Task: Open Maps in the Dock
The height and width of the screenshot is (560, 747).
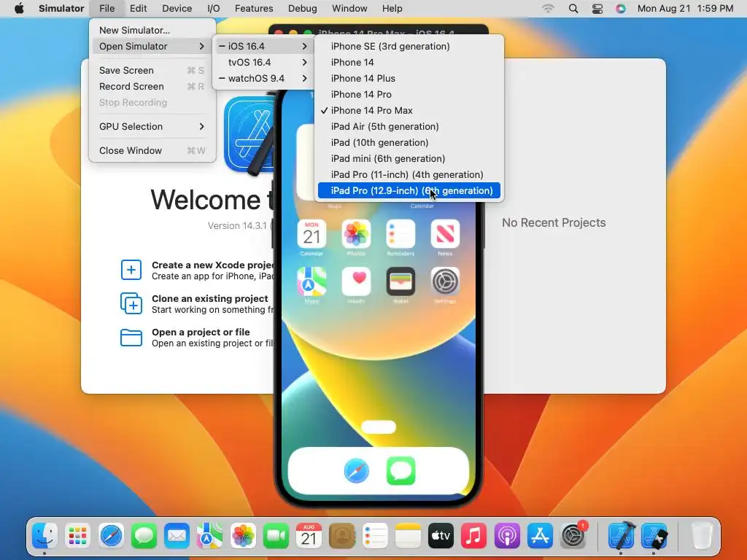Action: (209, 536)
